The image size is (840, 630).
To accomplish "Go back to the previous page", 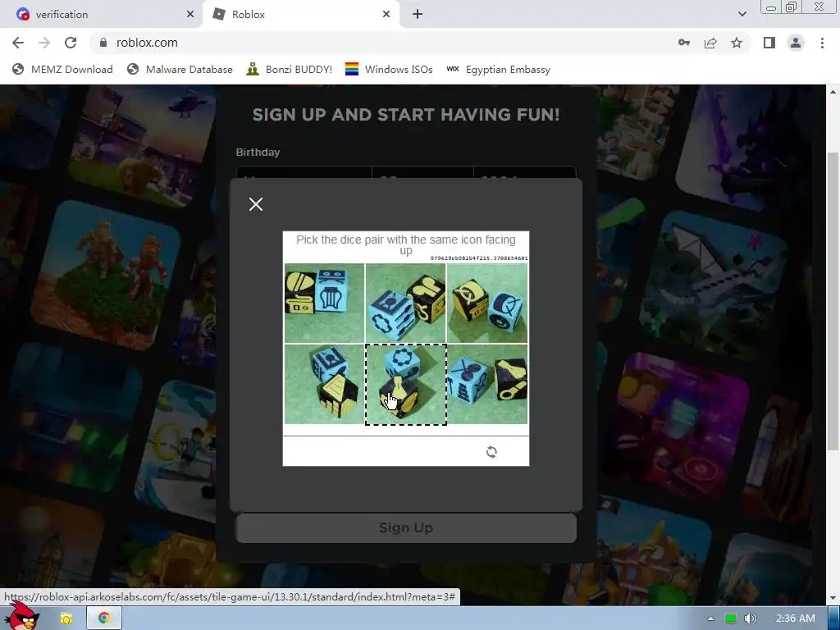I will (x=18, y=43).
